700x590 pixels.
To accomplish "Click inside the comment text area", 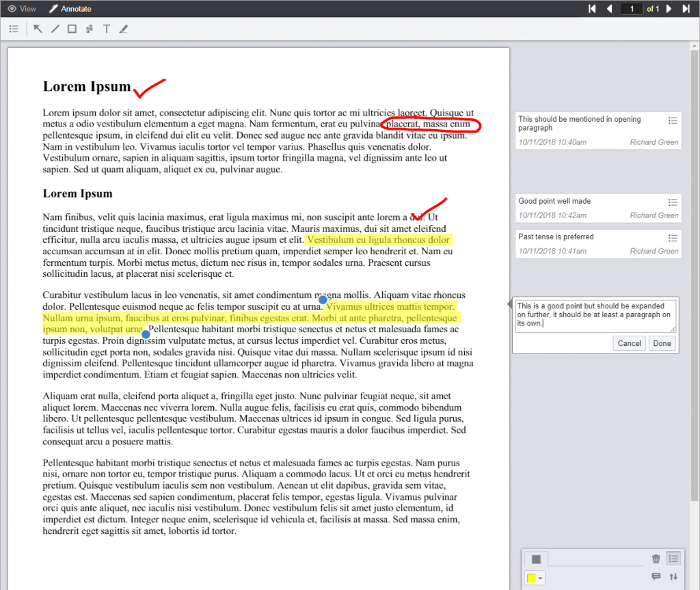I will pos(596,316).
